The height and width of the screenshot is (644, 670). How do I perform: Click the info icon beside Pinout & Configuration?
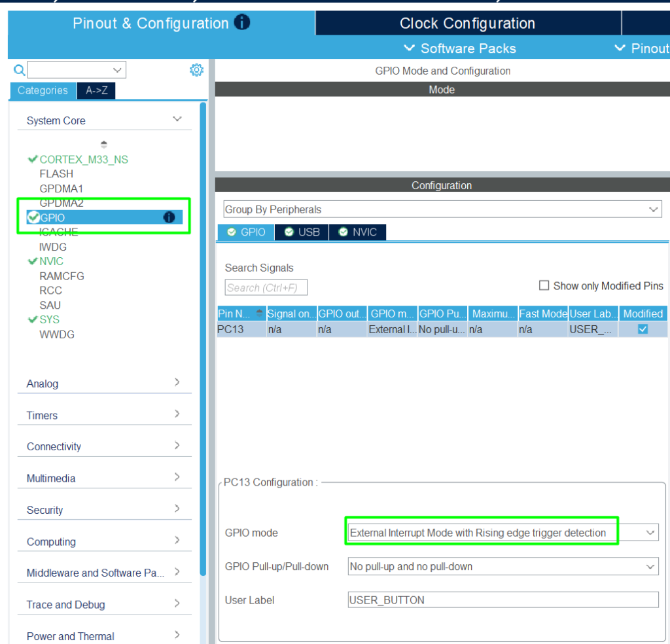pyautogui.click(x=242, y=23)
